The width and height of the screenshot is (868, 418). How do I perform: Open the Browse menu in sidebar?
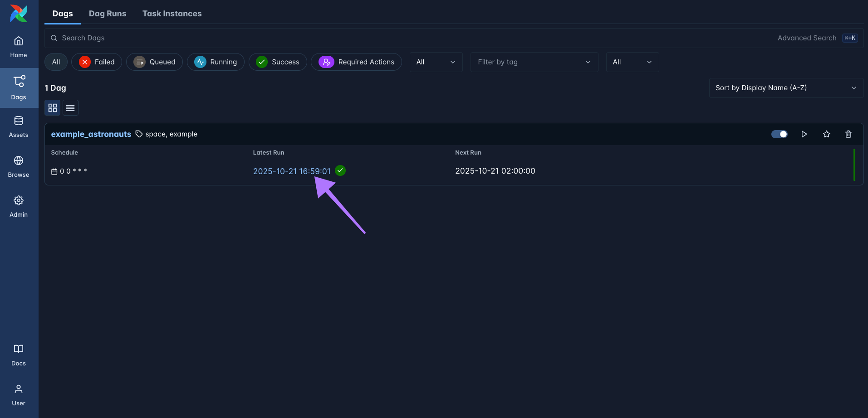click(x=19, y=166)
